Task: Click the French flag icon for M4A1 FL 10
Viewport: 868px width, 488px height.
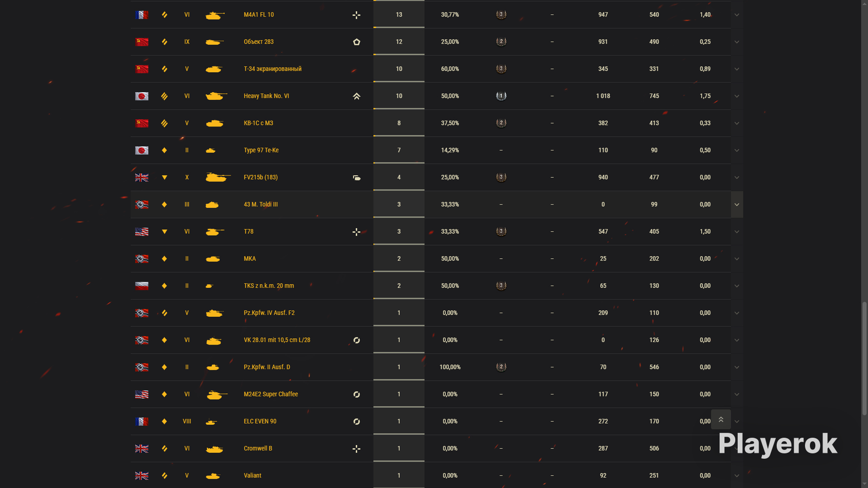Action: pyautogui.click(x=142, y=15)
